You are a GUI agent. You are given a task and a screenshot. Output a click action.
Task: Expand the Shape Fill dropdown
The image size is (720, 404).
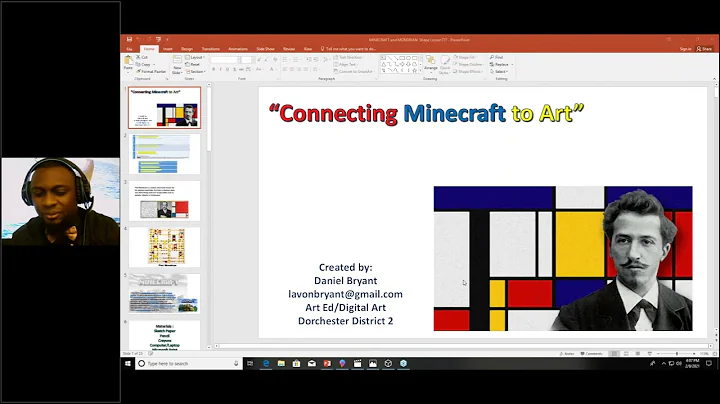[x=464, y=57]
